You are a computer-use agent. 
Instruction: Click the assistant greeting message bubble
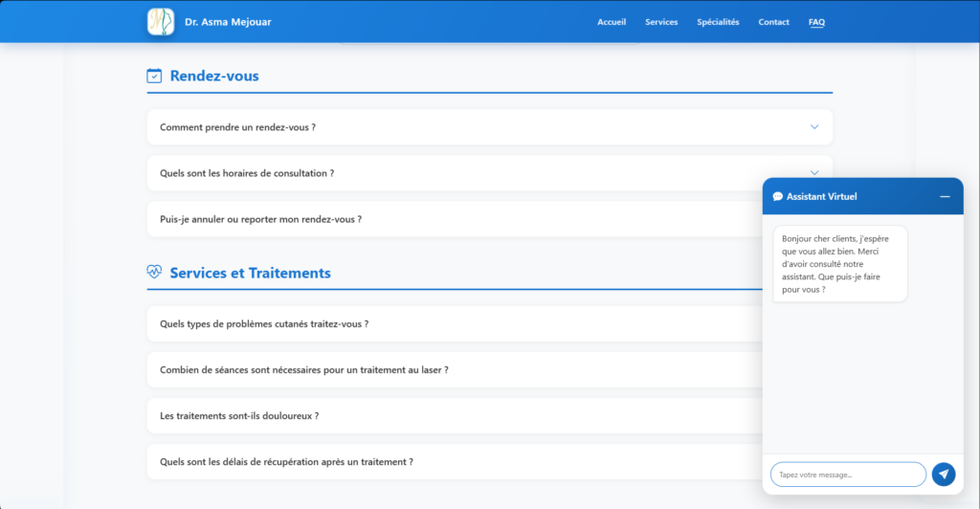point(840,263)
